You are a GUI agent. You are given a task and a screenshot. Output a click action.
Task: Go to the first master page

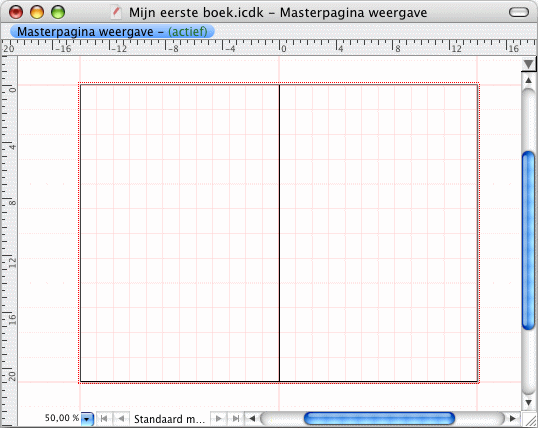[x=104, y=418]
